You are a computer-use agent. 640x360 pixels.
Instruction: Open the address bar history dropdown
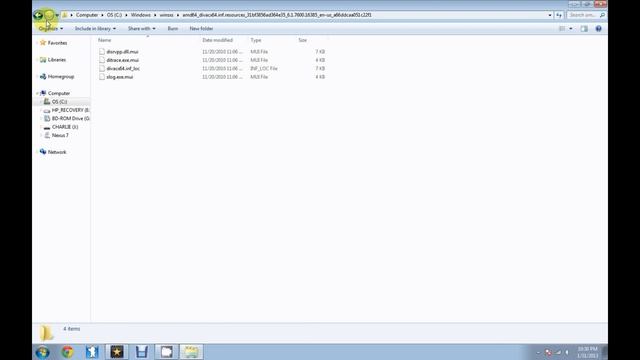click(550, 15)
